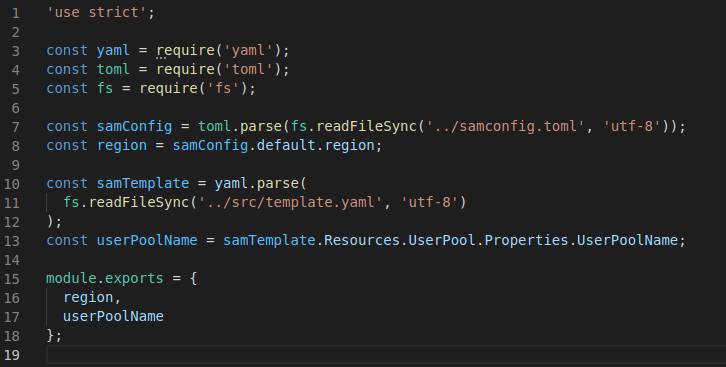Click exports on line 15
726x367 pixels.
[134, 278]
